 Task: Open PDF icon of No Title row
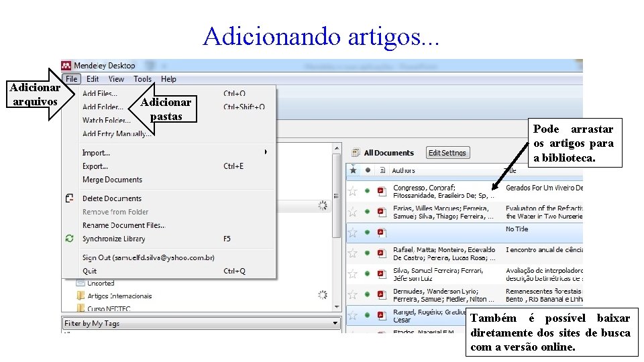pos(382,233)
